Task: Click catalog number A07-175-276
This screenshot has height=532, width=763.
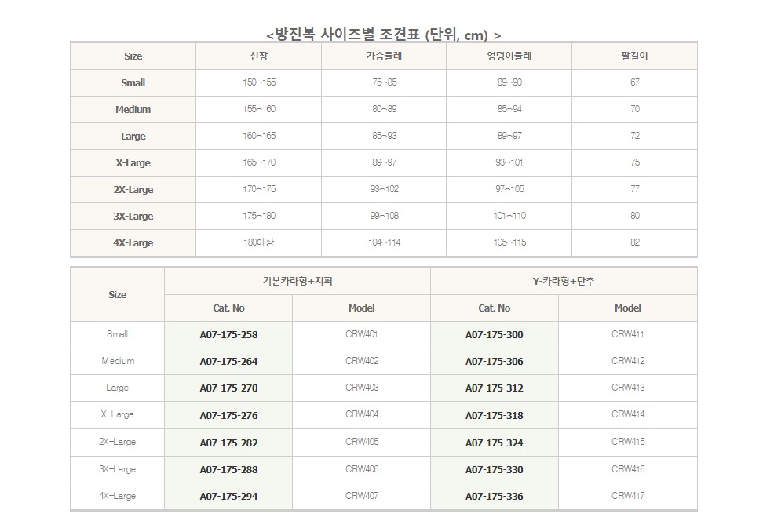Action: click(x=228, y=416)
